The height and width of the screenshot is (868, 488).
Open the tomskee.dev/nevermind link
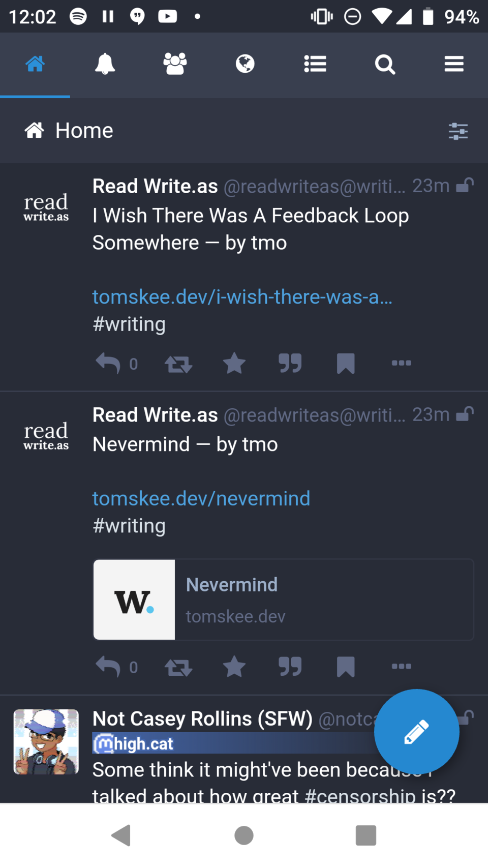click(x=201, y=498)
